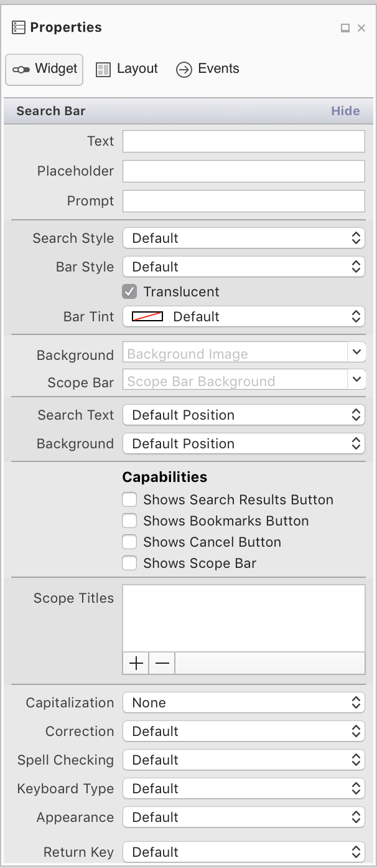
Task: Click the minus icon under Scope Titles
Action: coord(161,663)
